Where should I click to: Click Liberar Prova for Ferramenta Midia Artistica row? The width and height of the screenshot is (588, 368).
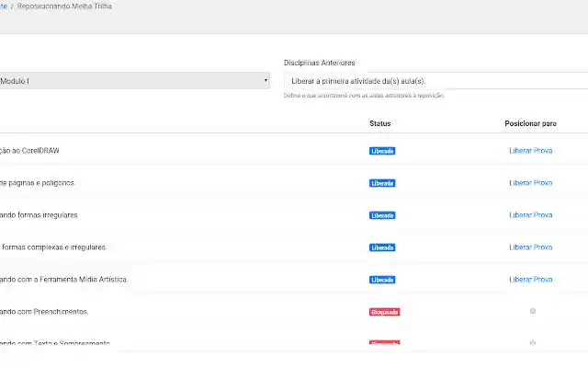(x=531, y=280)
